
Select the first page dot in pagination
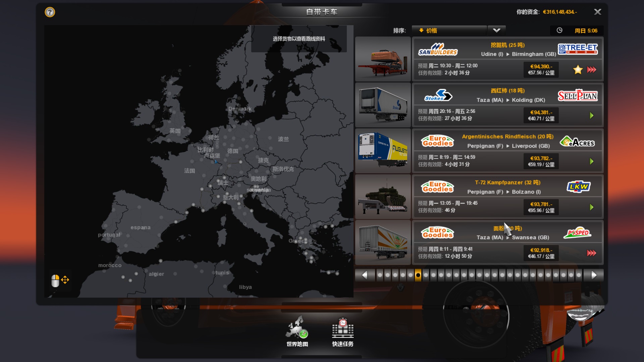(x=380, y=275)
